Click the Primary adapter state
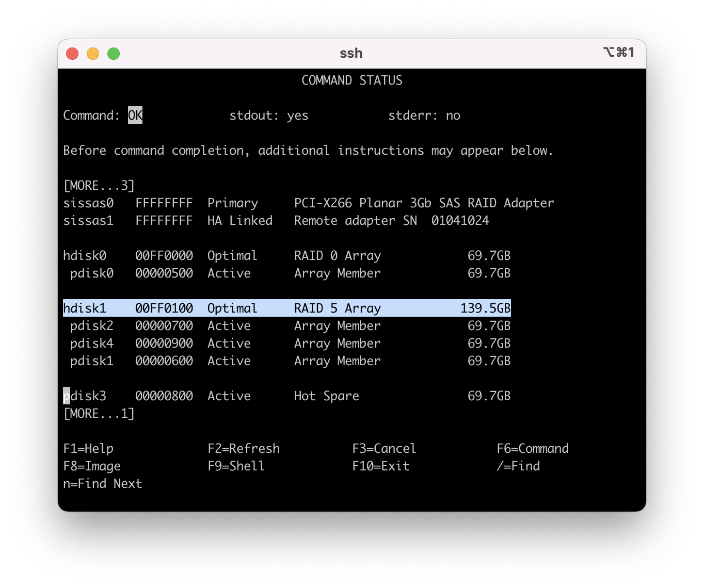704x588 pixels. [x=233, y=203]
